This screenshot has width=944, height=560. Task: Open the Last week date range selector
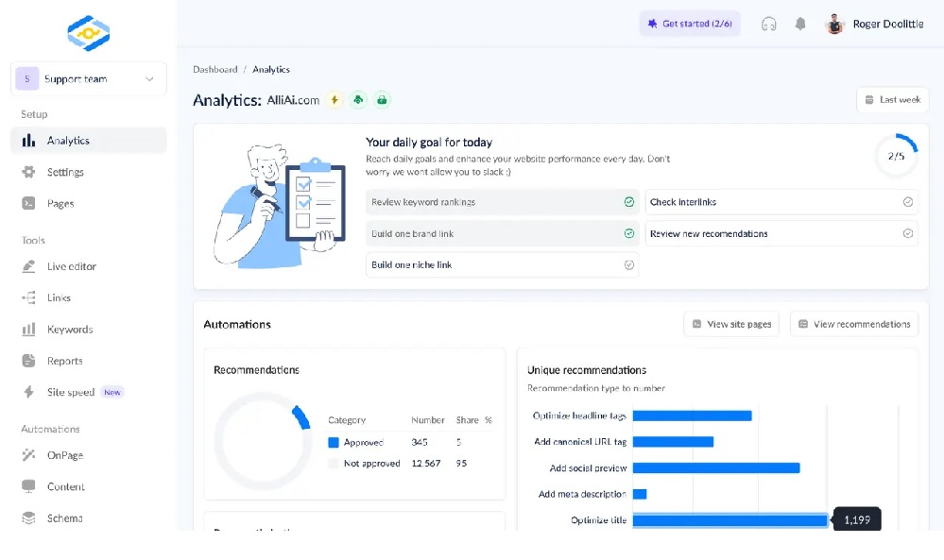click(892, 100)
